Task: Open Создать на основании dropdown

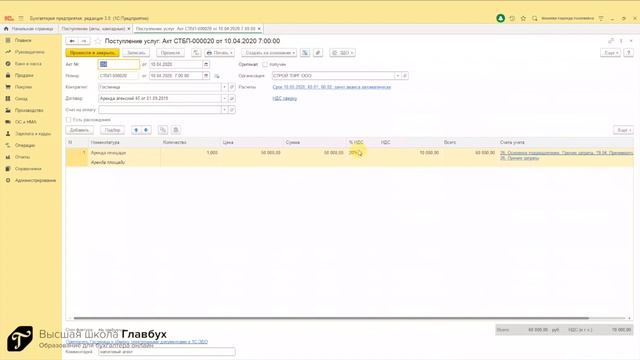Action: point(269,53)
